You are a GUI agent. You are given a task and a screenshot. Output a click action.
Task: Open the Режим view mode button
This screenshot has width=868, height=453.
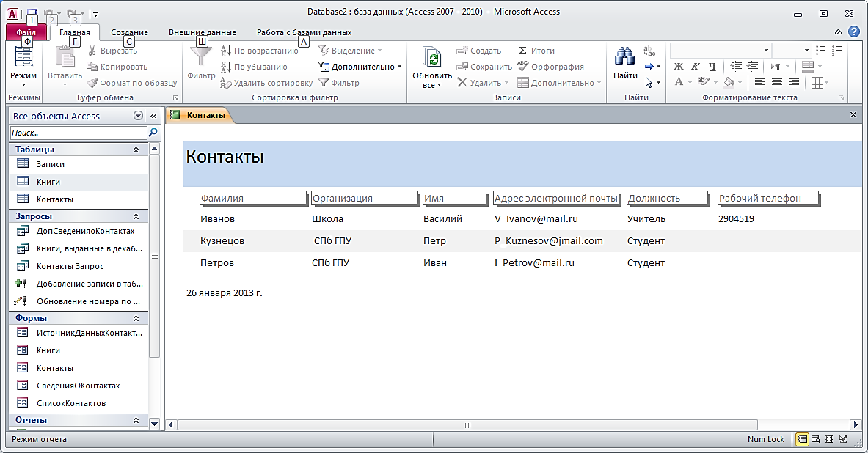click(x=23, y=65)
